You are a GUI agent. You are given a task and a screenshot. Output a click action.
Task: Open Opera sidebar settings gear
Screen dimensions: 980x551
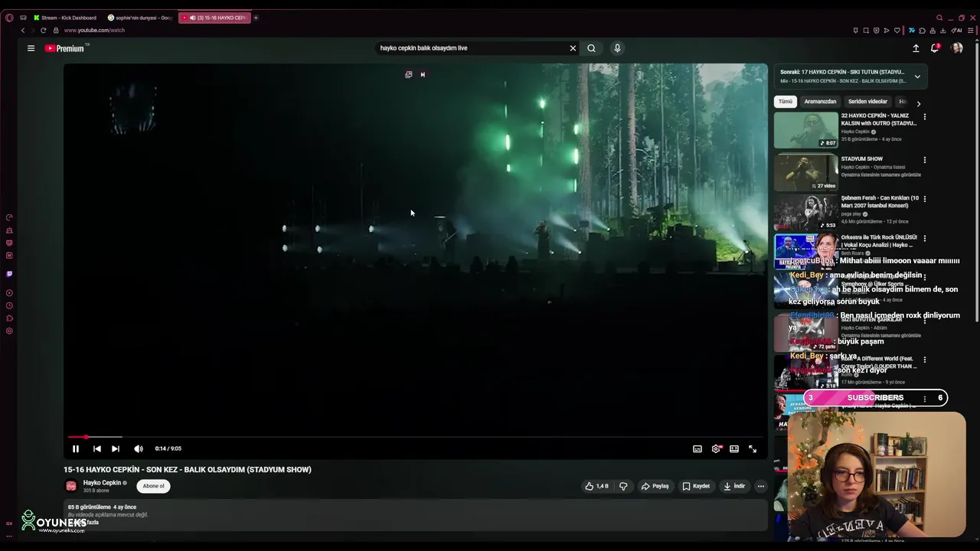click(x=9, y=331)
